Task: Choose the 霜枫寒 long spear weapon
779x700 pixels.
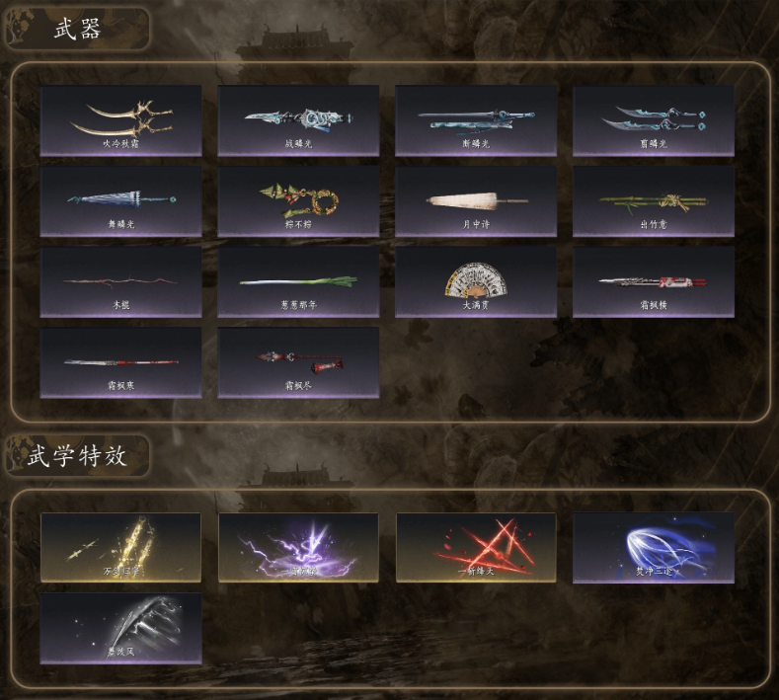Action: pos(120,362)
